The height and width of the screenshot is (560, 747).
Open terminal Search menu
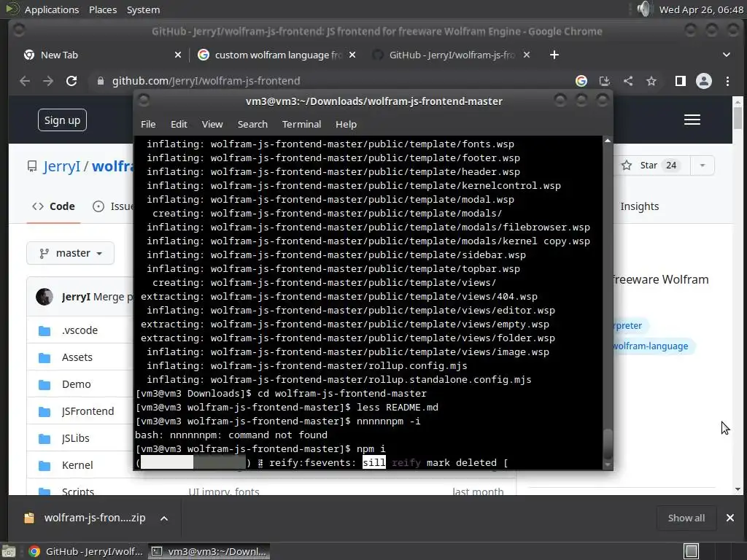pyautogui.click(x=252, y=124)
